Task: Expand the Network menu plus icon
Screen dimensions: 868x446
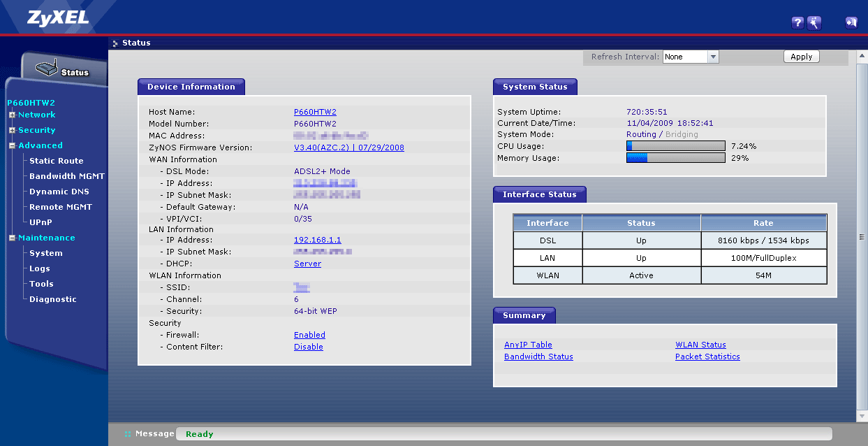Action: (x=12, y=115)
